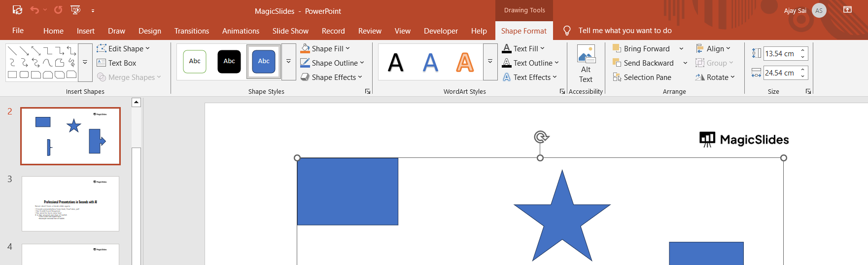
Task: Open the Shape Effects dropdown
Action: pyautogui.click(x=331, y=77)
